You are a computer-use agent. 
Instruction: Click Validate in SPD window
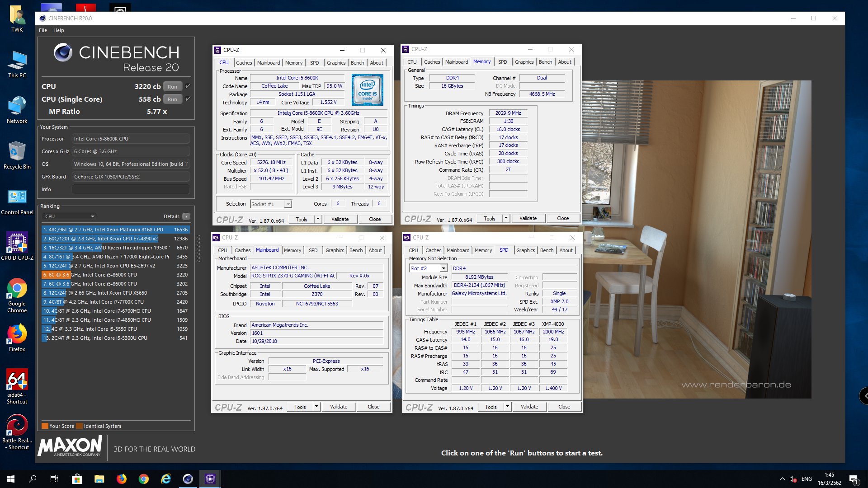[529, 407]
